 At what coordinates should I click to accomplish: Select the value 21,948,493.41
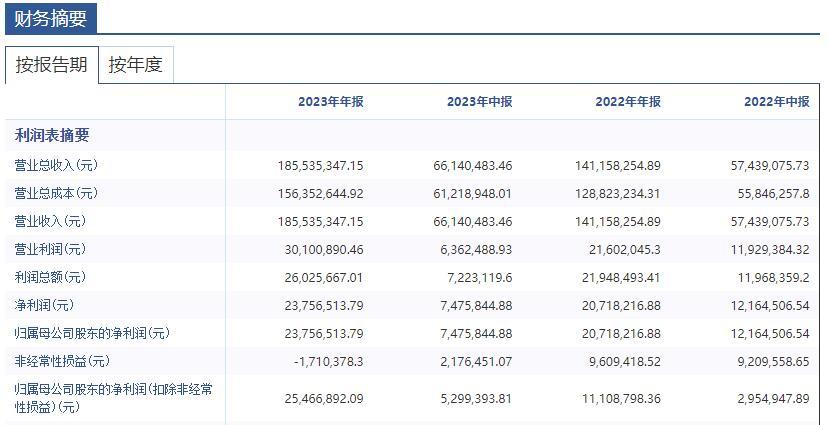pos(621,278)
